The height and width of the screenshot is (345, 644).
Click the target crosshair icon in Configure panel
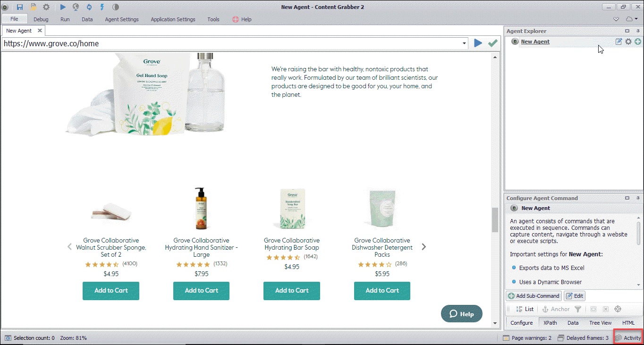click(618, 309)
